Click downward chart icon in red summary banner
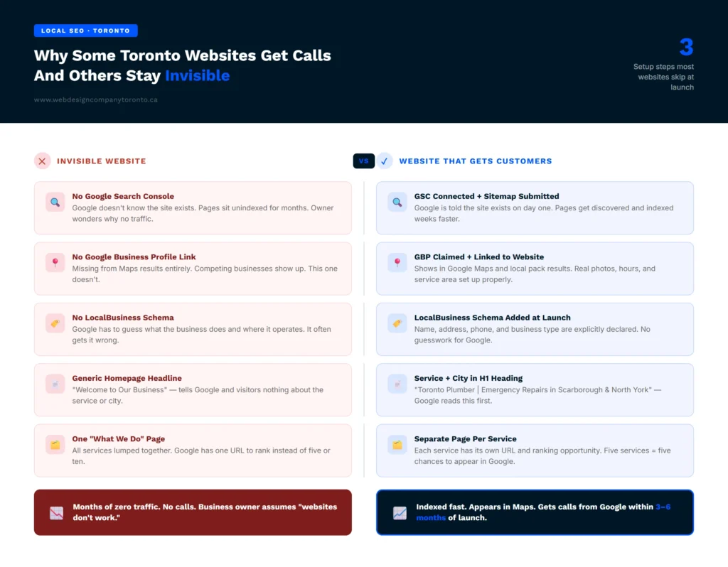This screenshot has height=567, width=728. point(57,513)
